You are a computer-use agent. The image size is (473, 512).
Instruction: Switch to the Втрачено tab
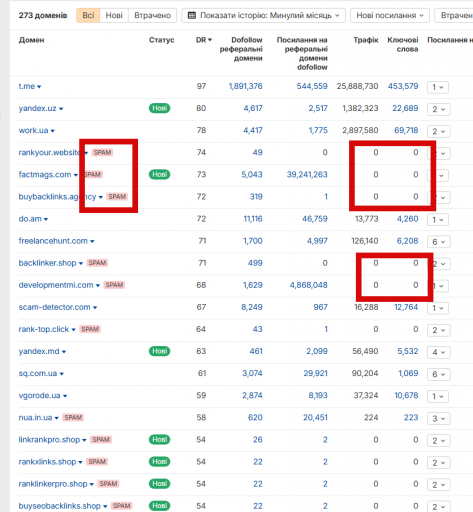pos(152,15)
